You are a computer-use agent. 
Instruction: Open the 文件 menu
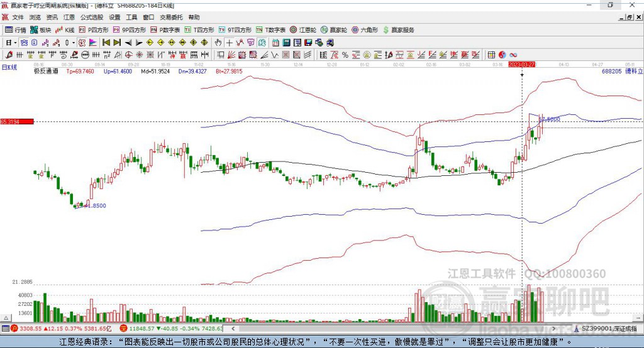pyautogui.click(x=18, y=17)
